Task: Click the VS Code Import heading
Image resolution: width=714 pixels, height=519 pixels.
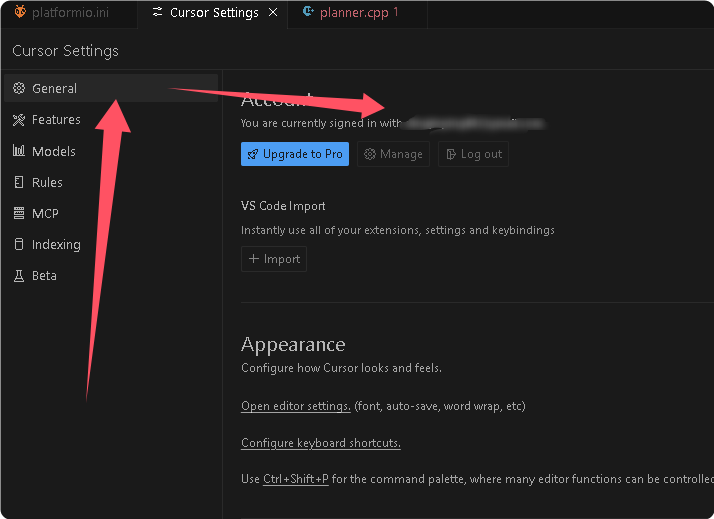Action: 283,206
